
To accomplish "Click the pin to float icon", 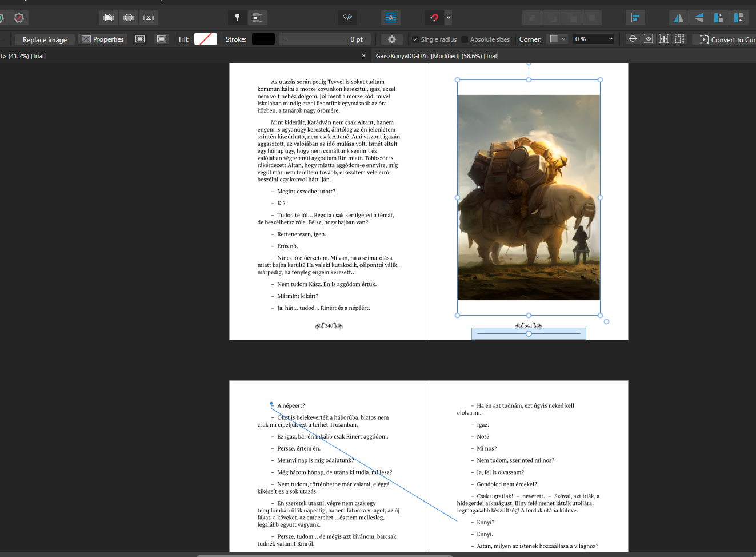I will (237, 18).
